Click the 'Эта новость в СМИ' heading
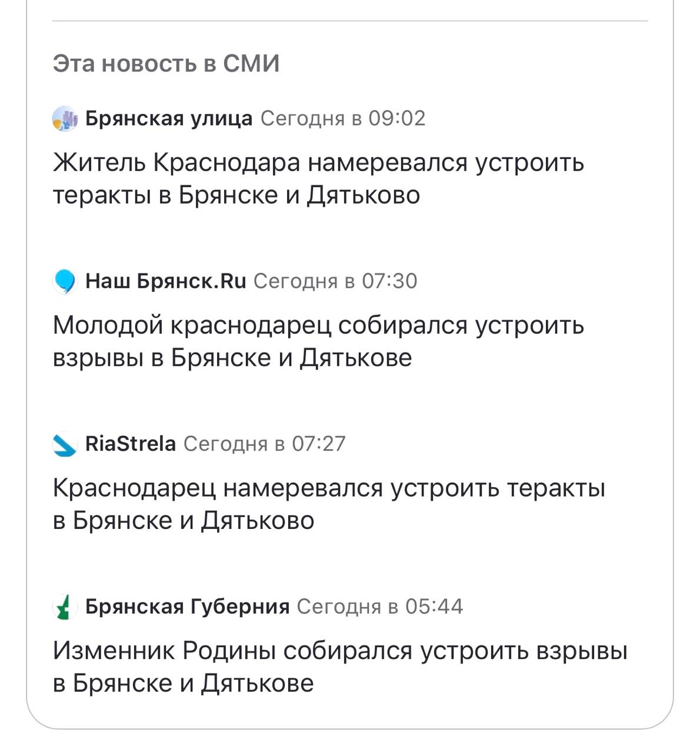The height and width of the screenshot is (753, 700). (x=166, y=64)
